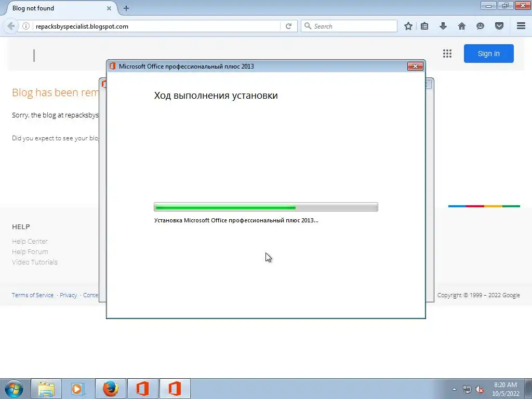This screenshot has width=532, height=399.
Task: Click the Firefox back arrow button
Action: tap(11, 26)
